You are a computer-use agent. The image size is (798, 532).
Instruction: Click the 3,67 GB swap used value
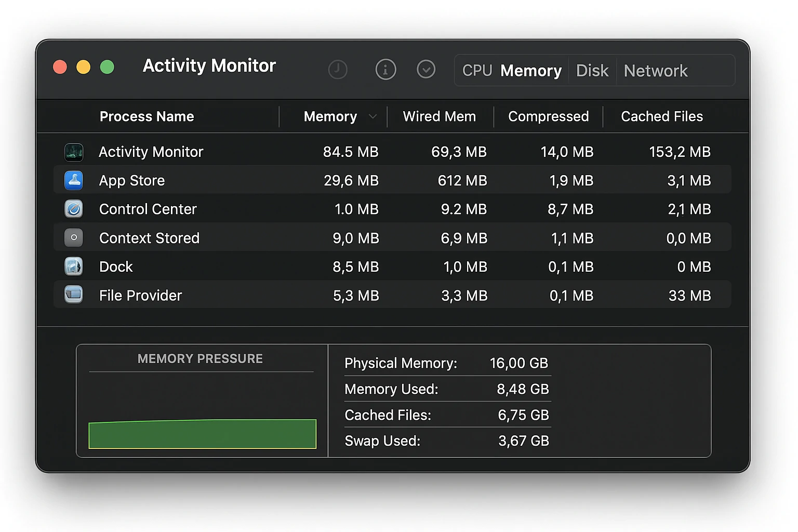coord(524,441)
